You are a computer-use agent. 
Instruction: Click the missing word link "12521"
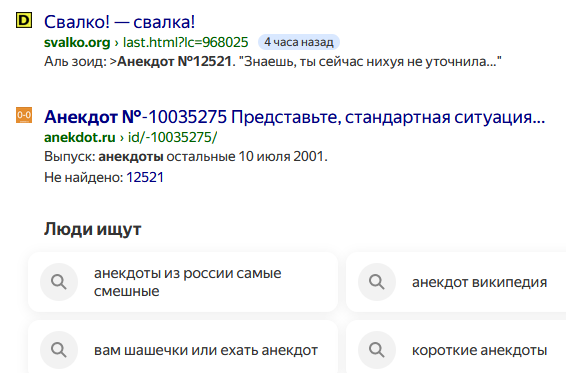point(145,177)
